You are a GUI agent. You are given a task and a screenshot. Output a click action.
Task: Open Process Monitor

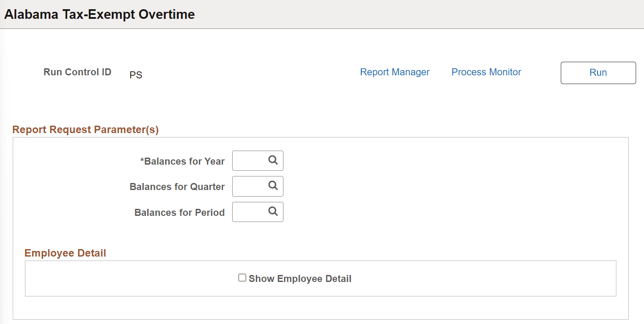coord(486,72)
